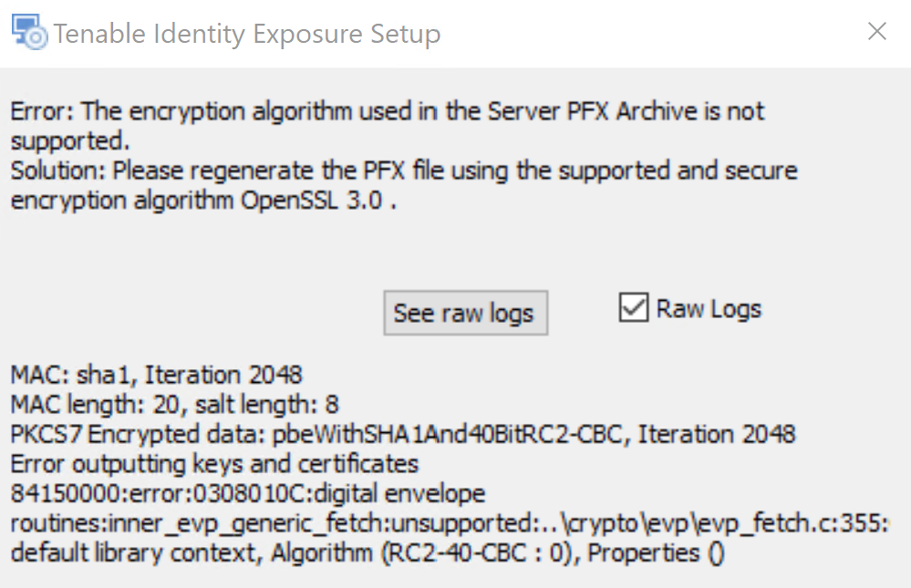This screenshot has height=588, width=911.
Task: Click the Error outputting keys and certificates line
Action: click(x=214, y=464)
